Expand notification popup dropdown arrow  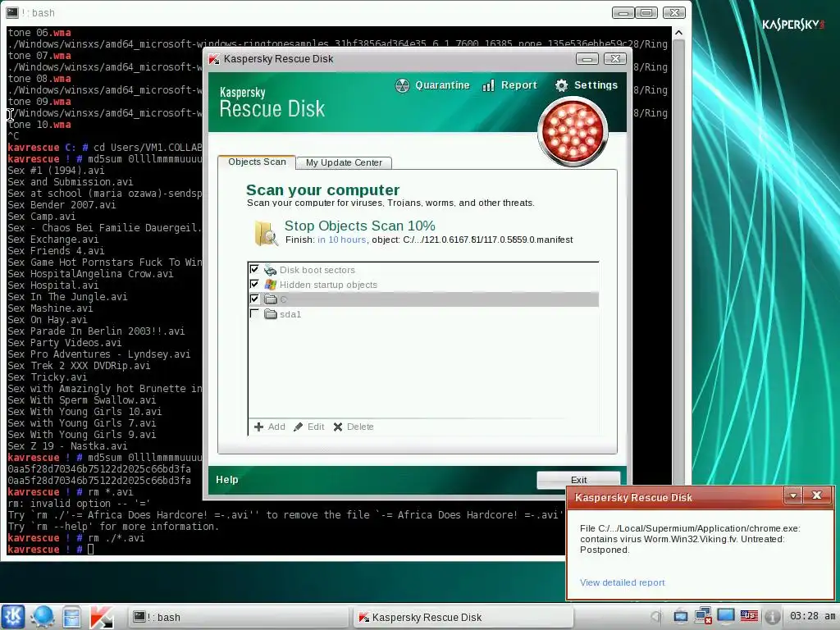point(793,496)
